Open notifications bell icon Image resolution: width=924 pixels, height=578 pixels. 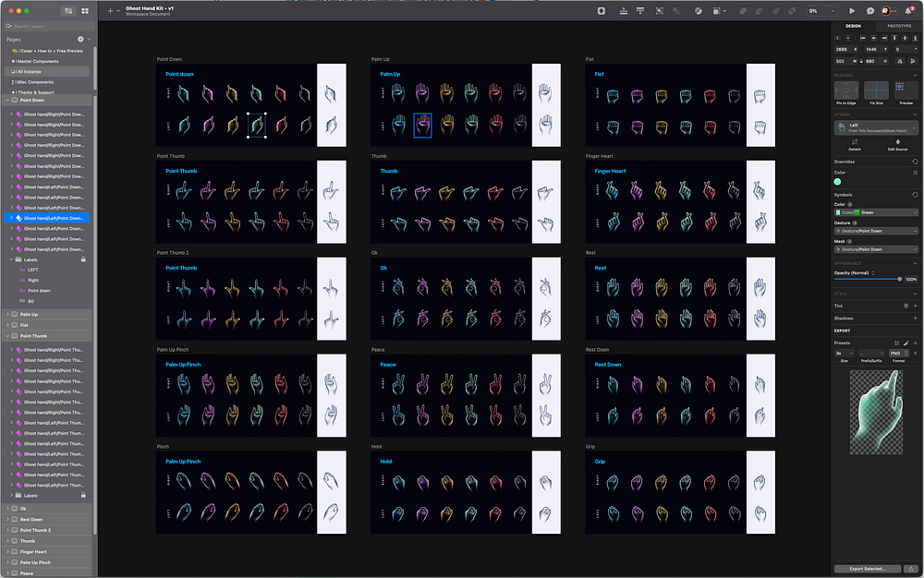[x=908, y=10]
